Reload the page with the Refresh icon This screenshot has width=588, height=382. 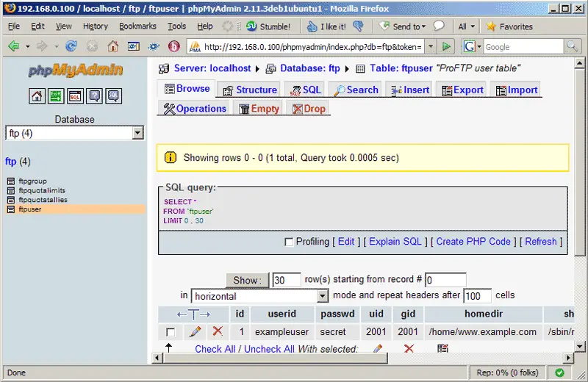pyautogui.click(x=71, y=46)
